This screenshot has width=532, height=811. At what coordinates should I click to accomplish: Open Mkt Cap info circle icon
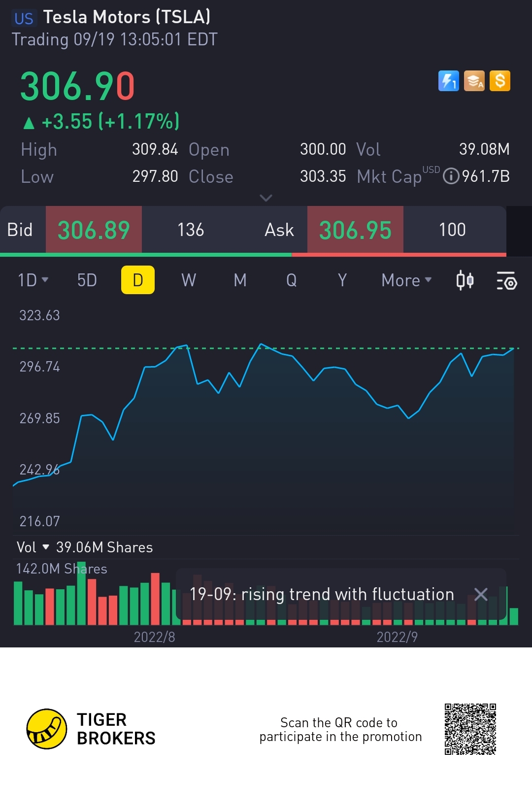click(451, 176)
